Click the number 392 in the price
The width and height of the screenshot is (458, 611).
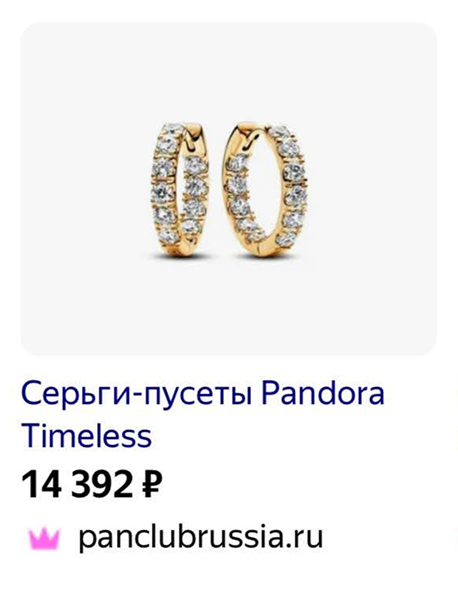[102, 485]
